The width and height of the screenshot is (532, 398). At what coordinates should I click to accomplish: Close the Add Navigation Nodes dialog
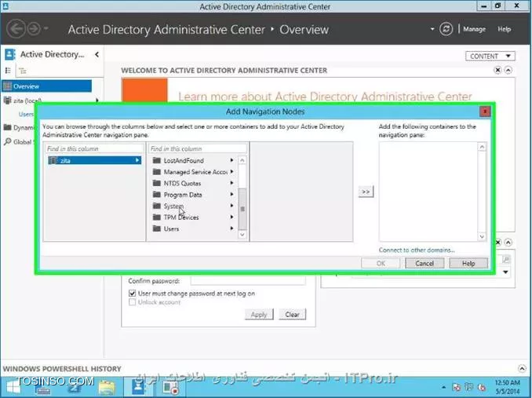(x=485, y=111)
